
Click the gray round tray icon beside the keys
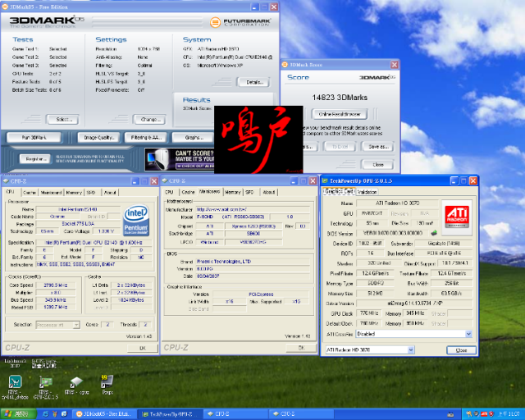pos(476,414)
